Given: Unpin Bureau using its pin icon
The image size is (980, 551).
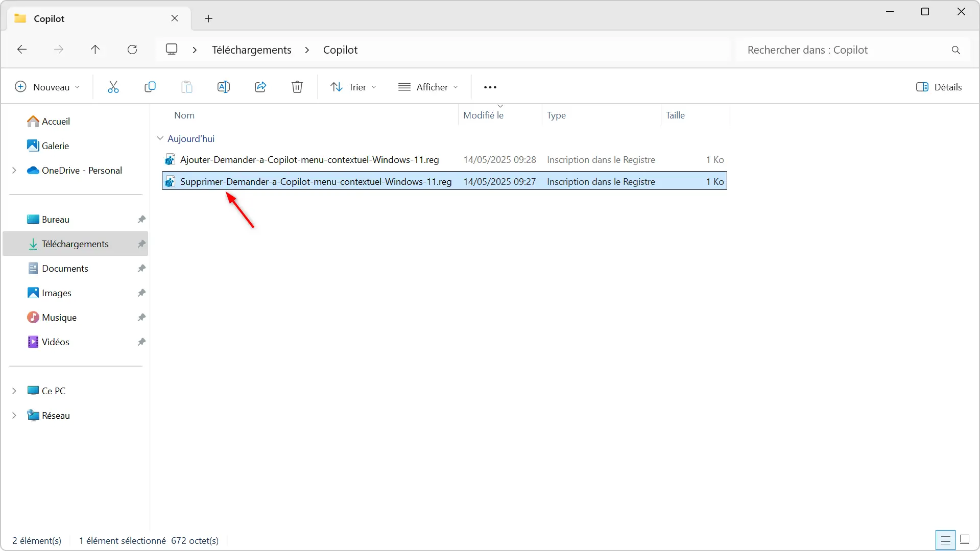Looking at the screenshot, I should click(x=141, y=220).
